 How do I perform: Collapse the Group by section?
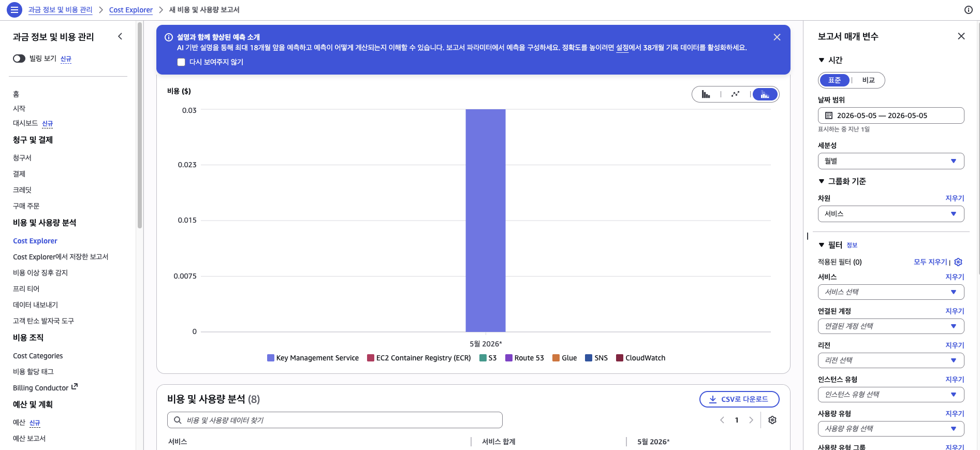tap(822, 181)
